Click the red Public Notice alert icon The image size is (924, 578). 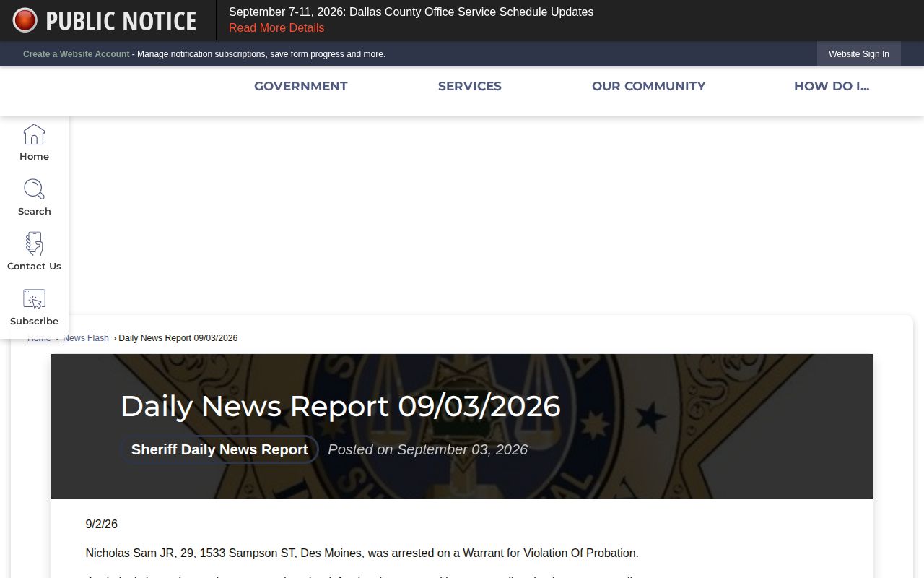[x=25, y=20]
